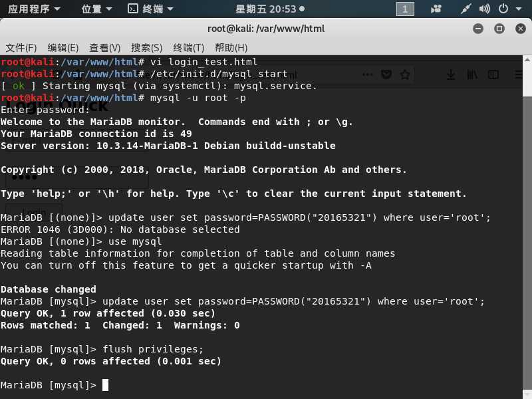Viewport: 532px width, 399px height.
Task: Click scrollbar up arrow in terminal
Action: [527, 60]
